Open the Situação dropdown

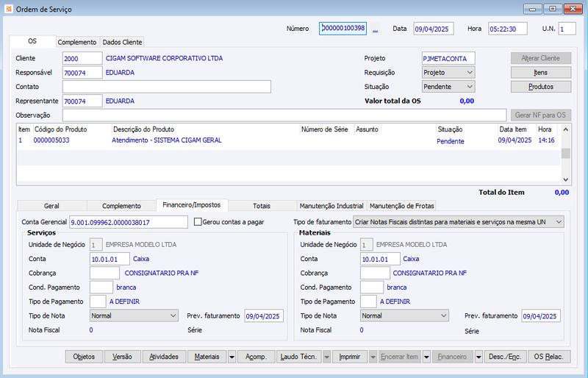(448, 87)
